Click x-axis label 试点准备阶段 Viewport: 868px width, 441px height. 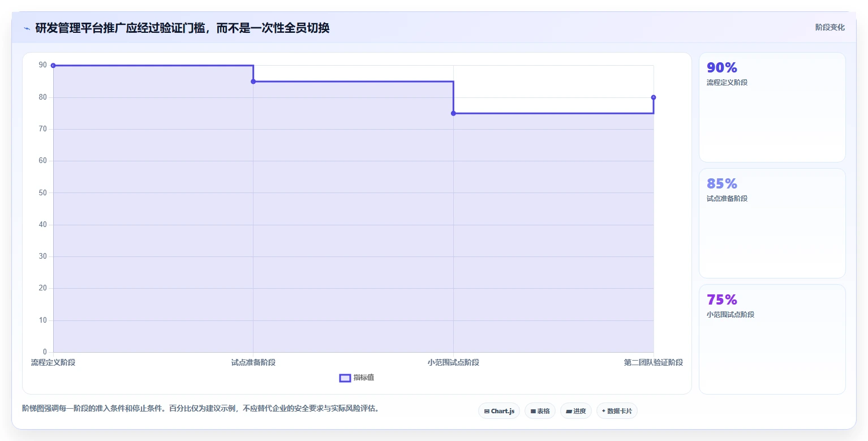(x=253, y=362)
